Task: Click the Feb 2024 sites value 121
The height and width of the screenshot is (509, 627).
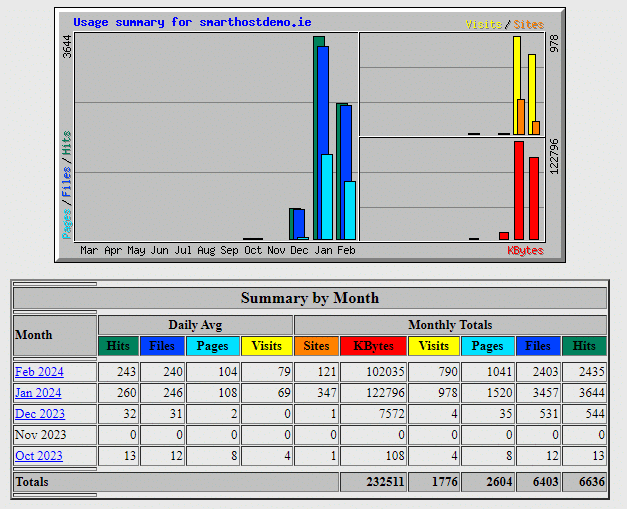Action: pos(327,372)
